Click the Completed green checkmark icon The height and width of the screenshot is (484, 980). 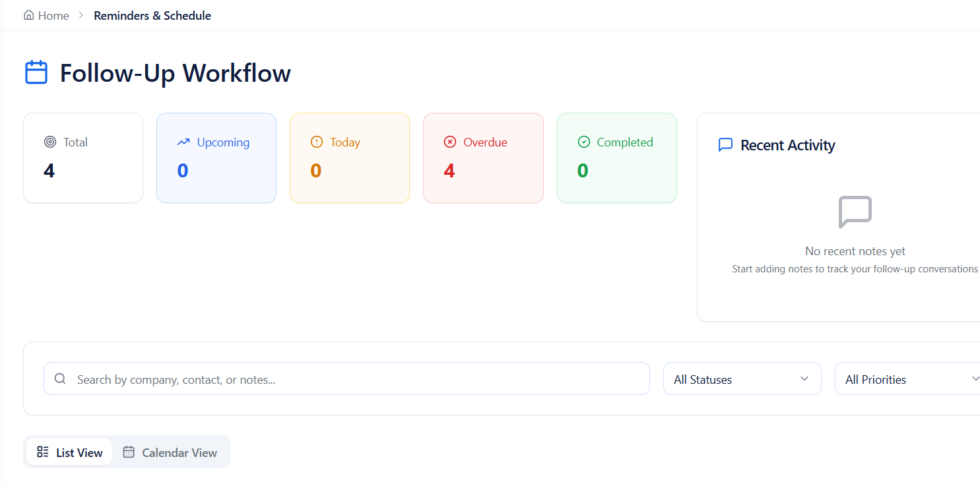point(584,141)
